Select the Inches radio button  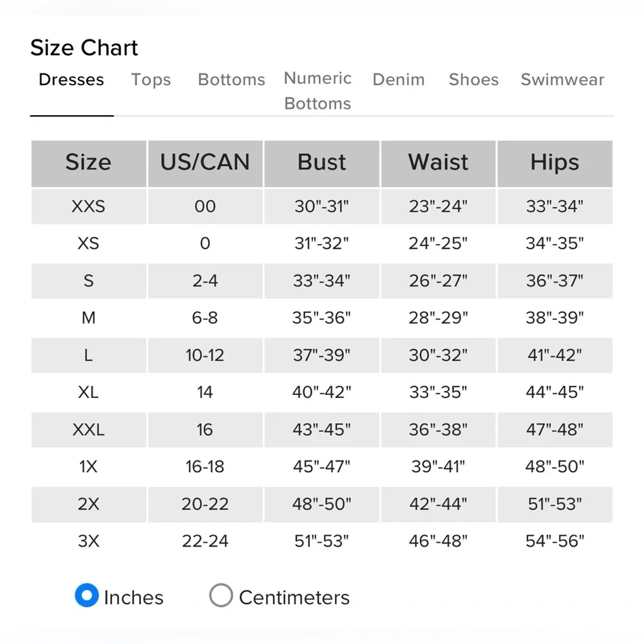[x=86, y=596]
